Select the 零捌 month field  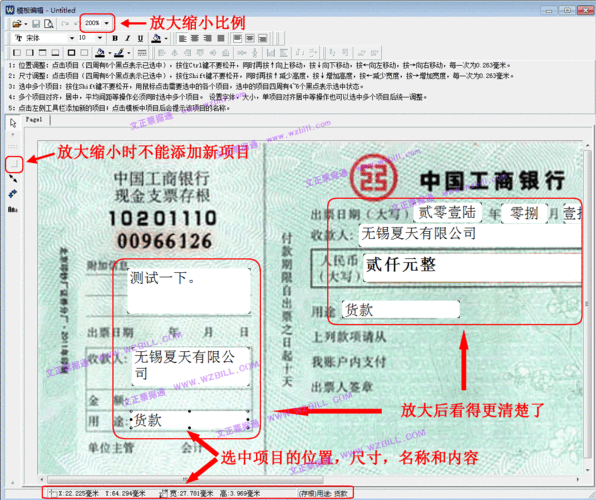[524, 213]
